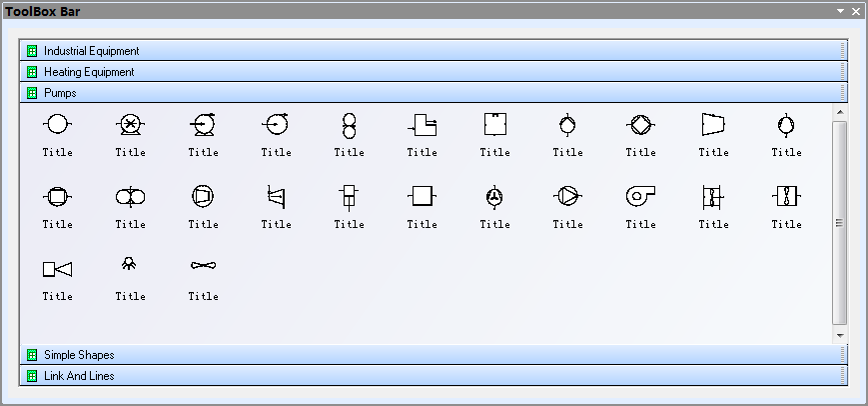Close the ToolBox Bar panel
Viewport: 868px width, 406px height.
[x=856, y=11]
